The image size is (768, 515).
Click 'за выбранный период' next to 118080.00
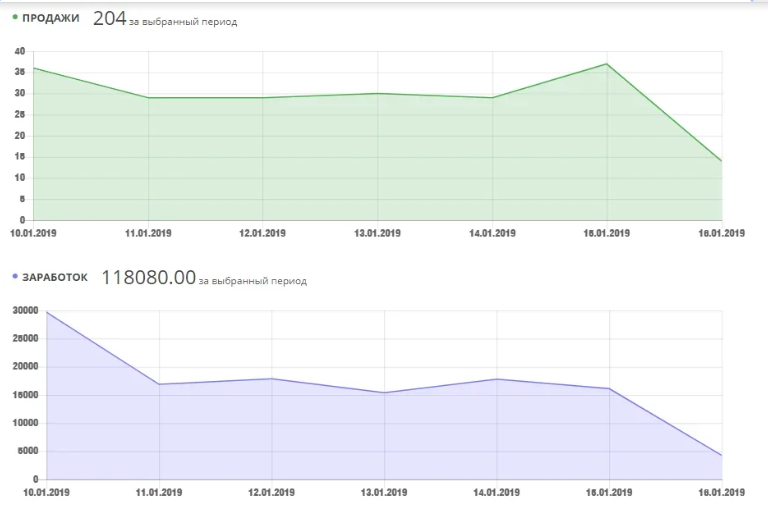tap(253, 281)
